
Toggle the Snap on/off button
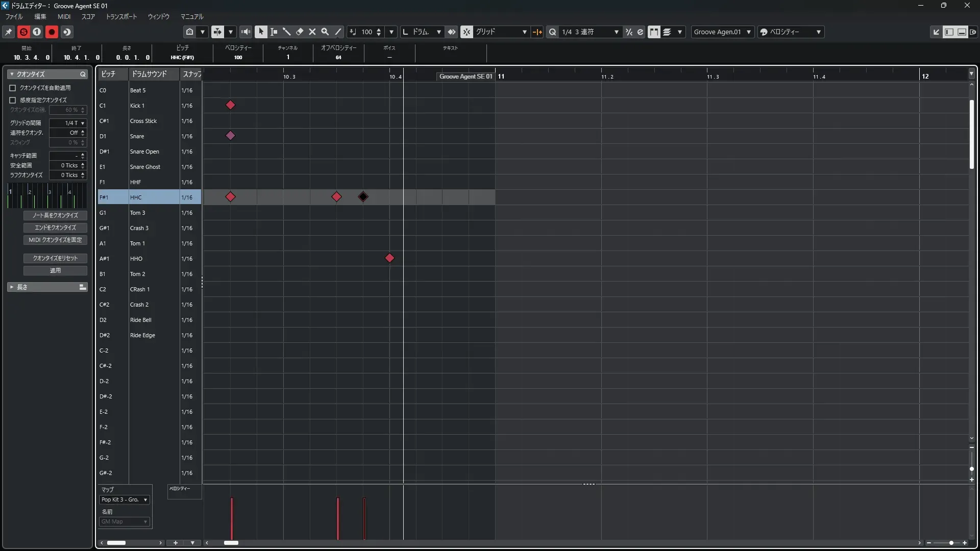pyautogui.click(x=467, y=32)
